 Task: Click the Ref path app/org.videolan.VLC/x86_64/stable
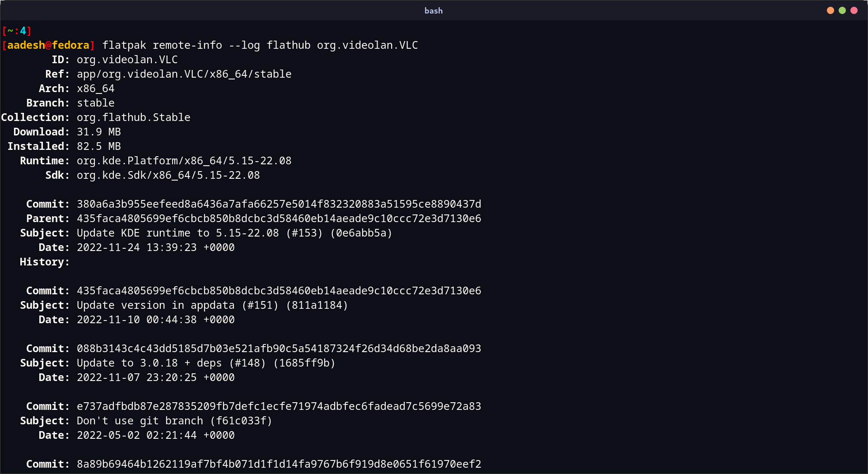[x=184, y=74]
